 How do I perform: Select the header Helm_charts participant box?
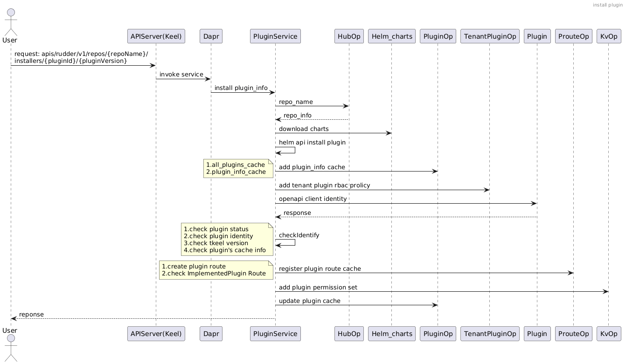coord(391,36)
